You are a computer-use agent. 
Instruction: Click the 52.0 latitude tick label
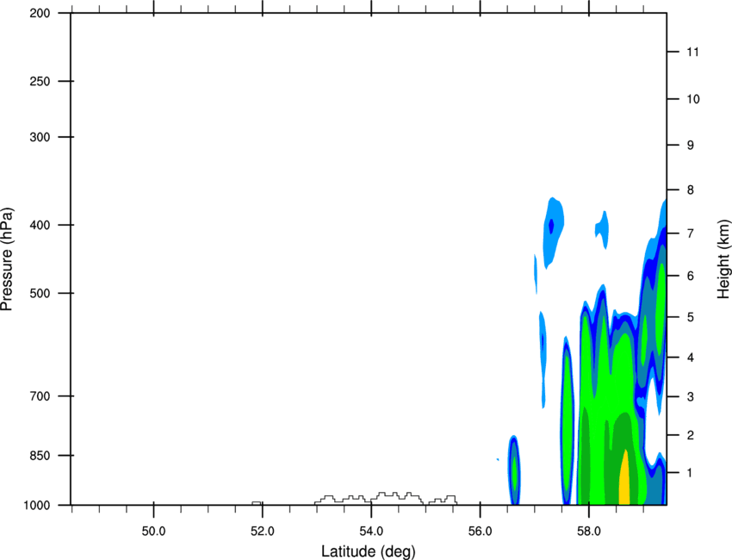point(263,532)
